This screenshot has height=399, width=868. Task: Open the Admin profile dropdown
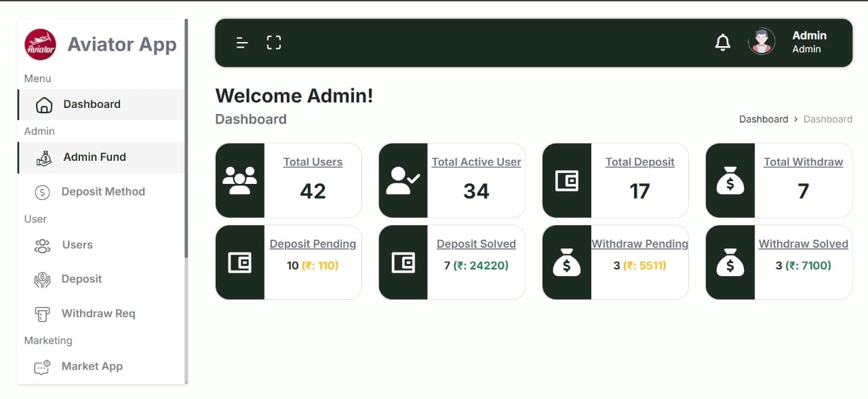(808, 42)
